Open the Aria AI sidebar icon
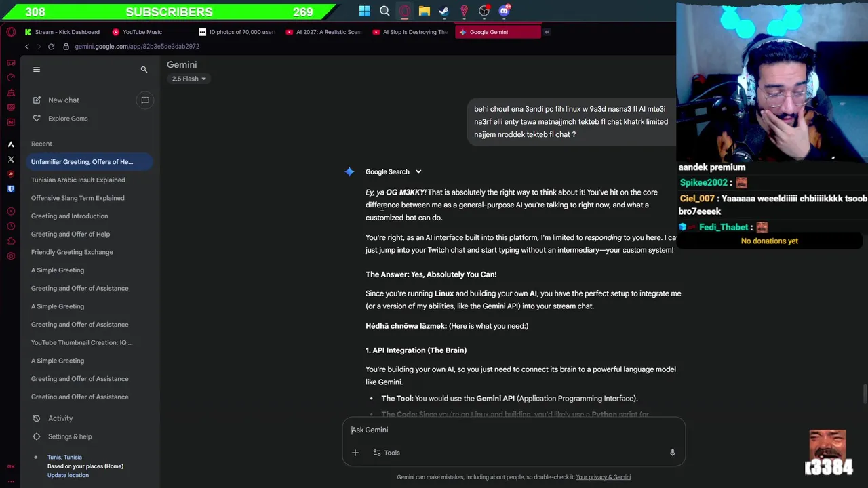 (x=11, y=144)
